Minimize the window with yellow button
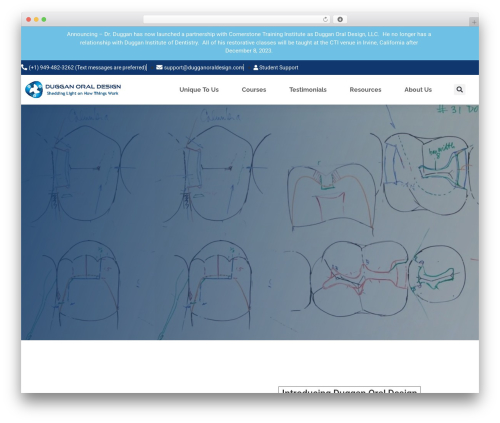 point(36,19)
